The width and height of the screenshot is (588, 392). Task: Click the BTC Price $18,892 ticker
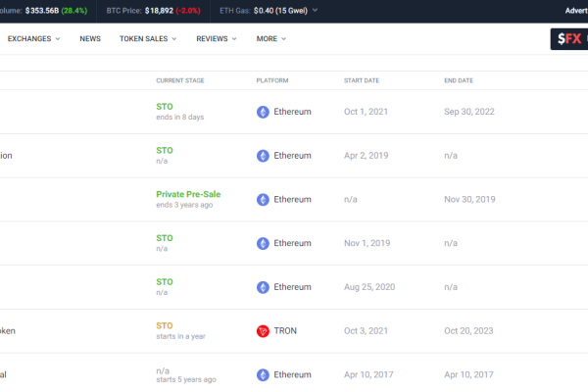click(154, 11)
